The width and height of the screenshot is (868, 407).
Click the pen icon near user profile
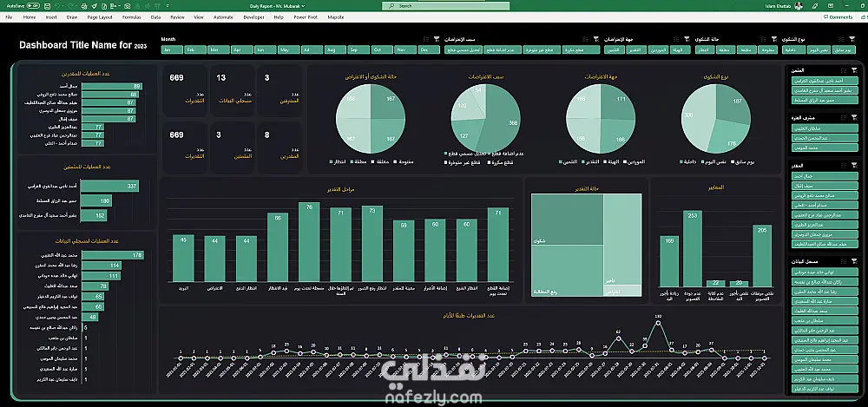coord(815,5)
